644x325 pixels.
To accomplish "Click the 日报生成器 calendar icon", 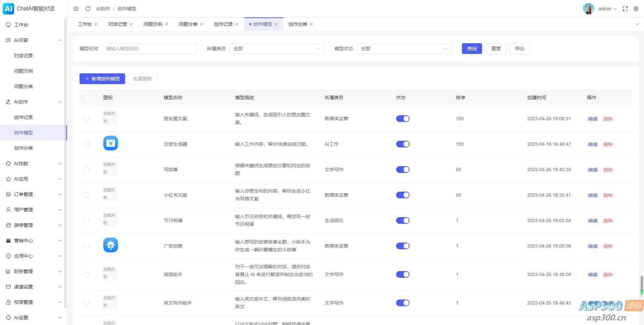I will click(x=110, y=143).
